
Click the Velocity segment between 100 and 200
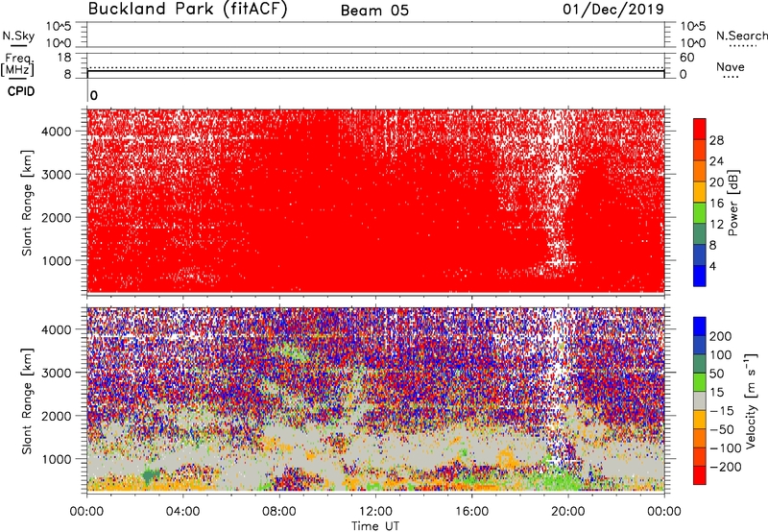(x=700, y=345)
